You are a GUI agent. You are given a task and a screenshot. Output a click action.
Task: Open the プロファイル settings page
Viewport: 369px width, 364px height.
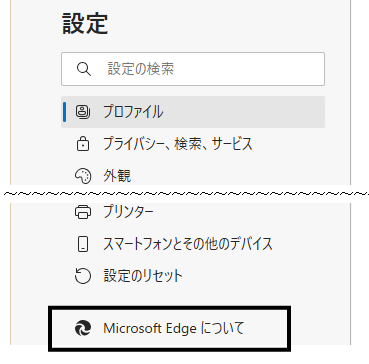(x=193, y=112)
